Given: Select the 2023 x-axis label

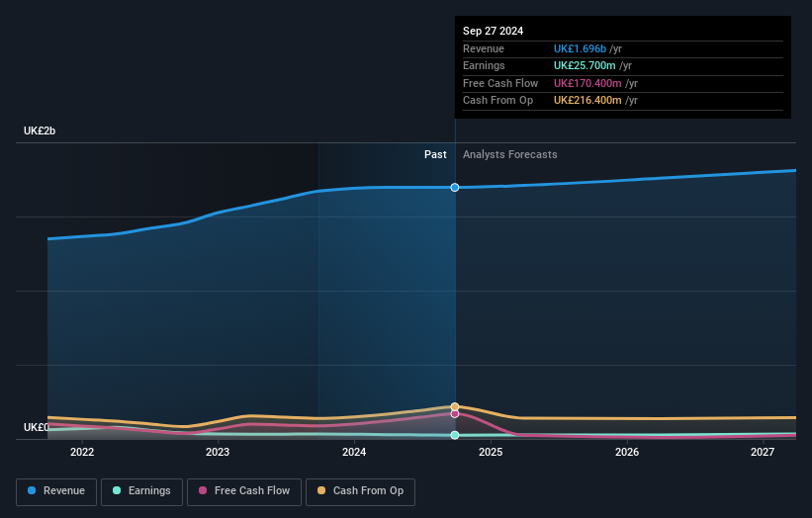Looking at the screenshot, I should (218, 453).
